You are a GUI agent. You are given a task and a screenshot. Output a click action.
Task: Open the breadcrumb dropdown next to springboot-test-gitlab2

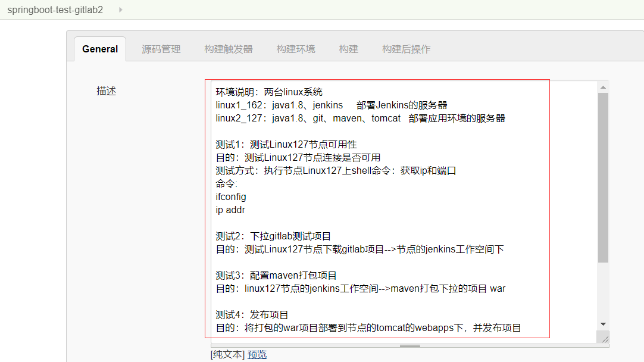pos(121,10)
